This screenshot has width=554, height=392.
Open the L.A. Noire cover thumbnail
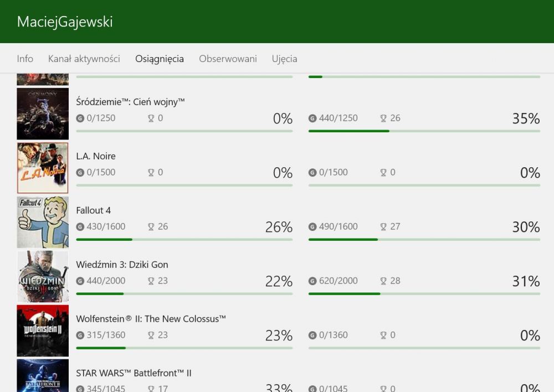43,168
